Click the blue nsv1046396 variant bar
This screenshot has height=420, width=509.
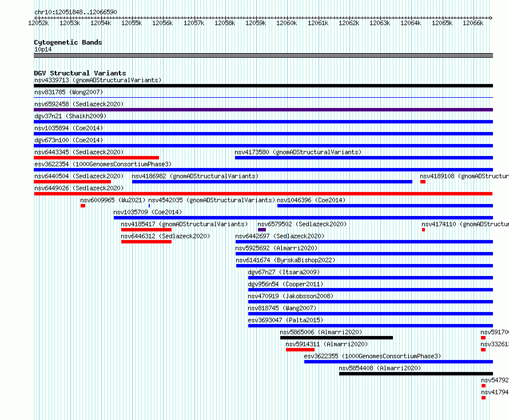385,206
